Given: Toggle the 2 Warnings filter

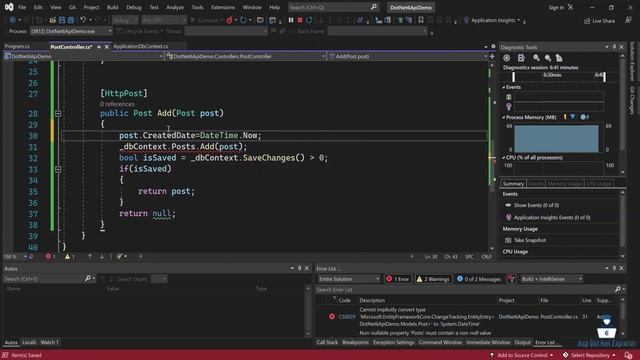Looking at the screenshot, I should (433, 279).
